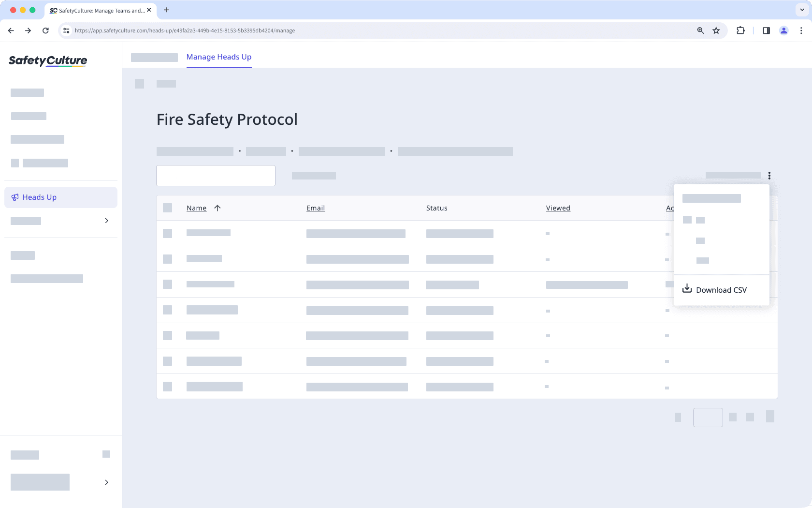Open the browser tab search chevron
This screenshot has height=508, width=812.
[x=801, y=10]
